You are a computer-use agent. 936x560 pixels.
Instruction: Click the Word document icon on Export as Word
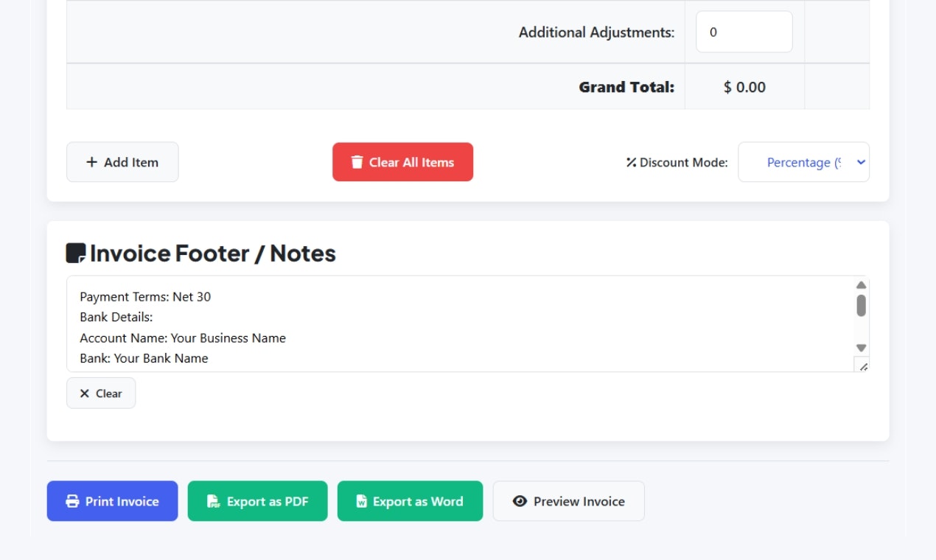tap(362, 501)
